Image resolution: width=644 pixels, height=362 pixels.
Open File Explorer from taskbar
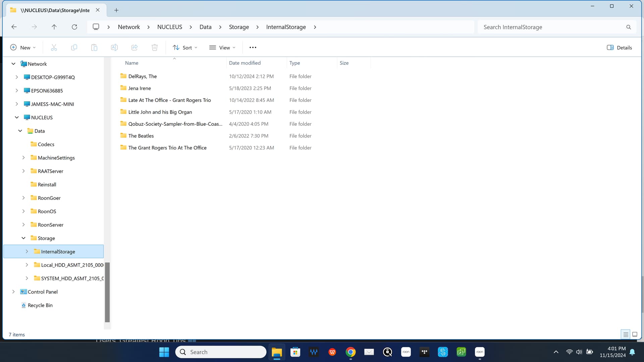tap(277, 352)
